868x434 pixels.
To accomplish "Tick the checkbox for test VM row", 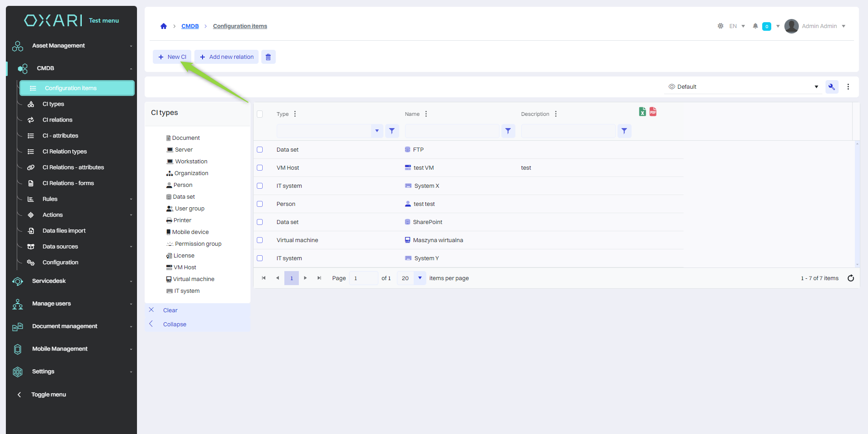I will (x=260, y=168).
